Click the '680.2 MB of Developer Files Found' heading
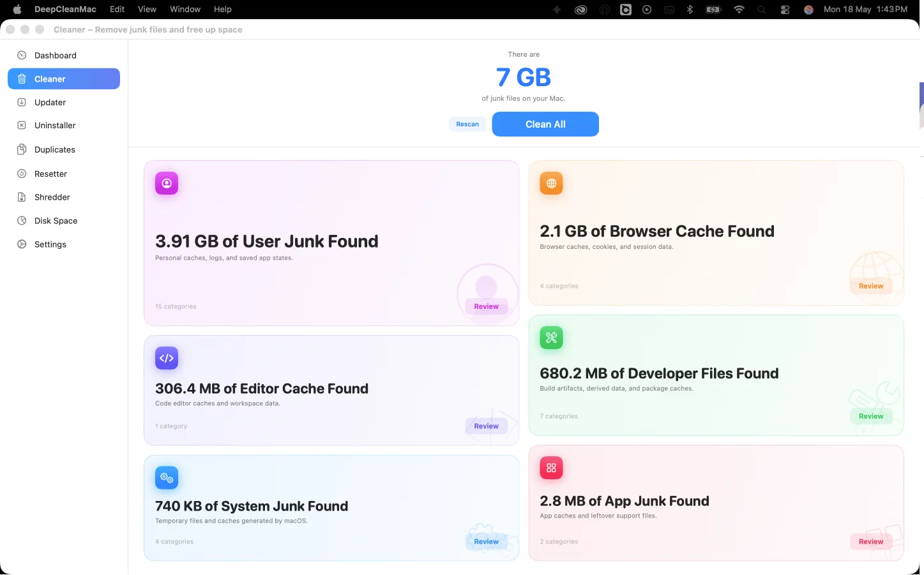The height and width of the screenshot is (575, 924). 659,373
